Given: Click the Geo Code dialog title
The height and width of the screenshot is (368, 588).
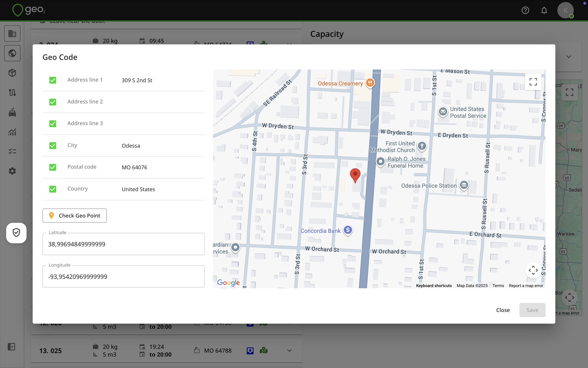Looking at the screenshot, I should point(60,57).
